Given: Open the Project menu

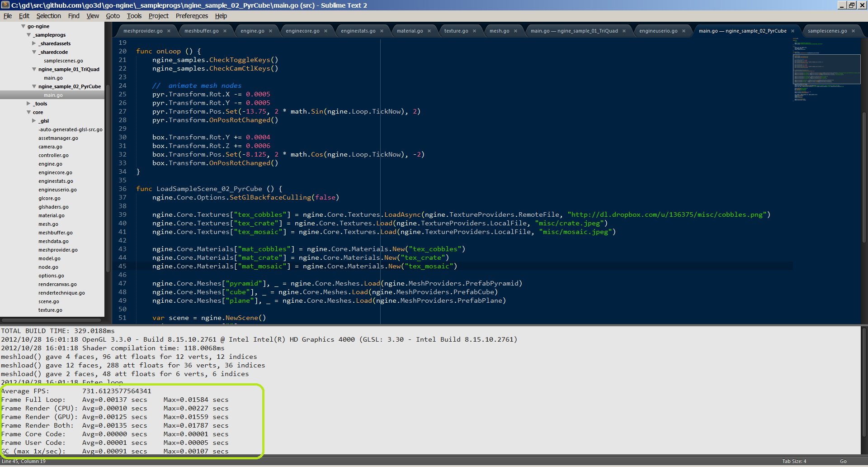Looking at the screenshot, I should click(x=158, y=16).
